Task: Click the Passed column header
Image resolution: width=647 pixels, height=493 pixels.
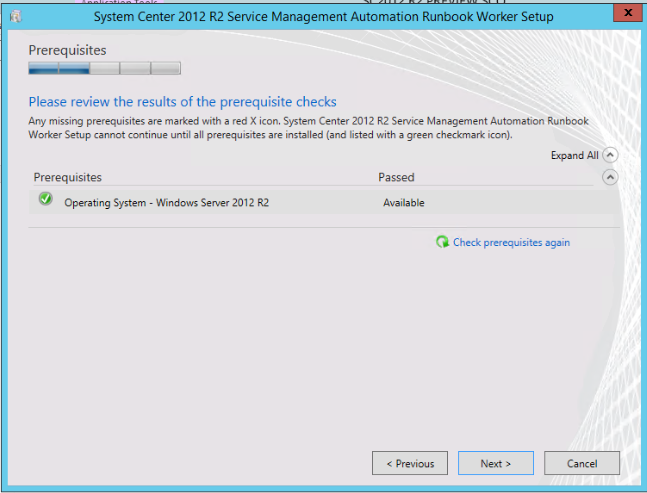Action: point(396,177)
